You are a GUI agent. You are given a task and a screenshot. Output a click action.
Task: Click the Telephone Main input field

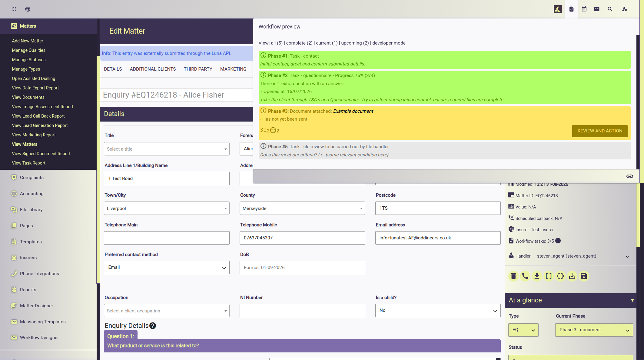click(167, 238)
